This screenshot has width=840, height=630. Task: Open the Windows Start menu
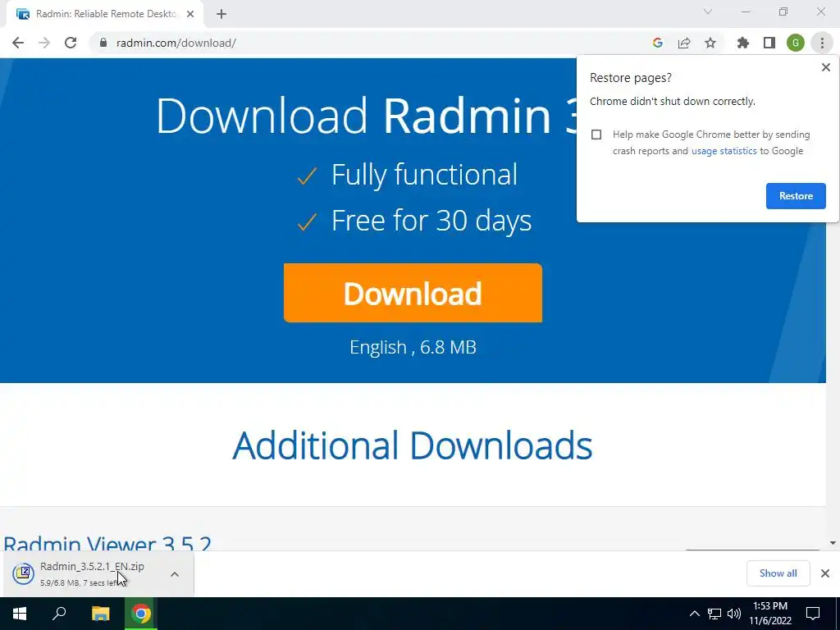click(x=20, y=614)
